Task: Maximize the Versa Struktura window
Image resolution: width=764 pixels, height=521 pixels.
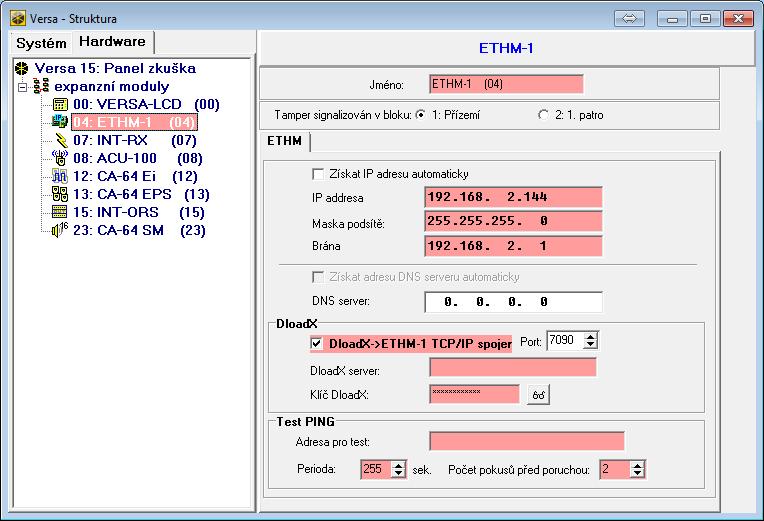Action: pos(705,19)
